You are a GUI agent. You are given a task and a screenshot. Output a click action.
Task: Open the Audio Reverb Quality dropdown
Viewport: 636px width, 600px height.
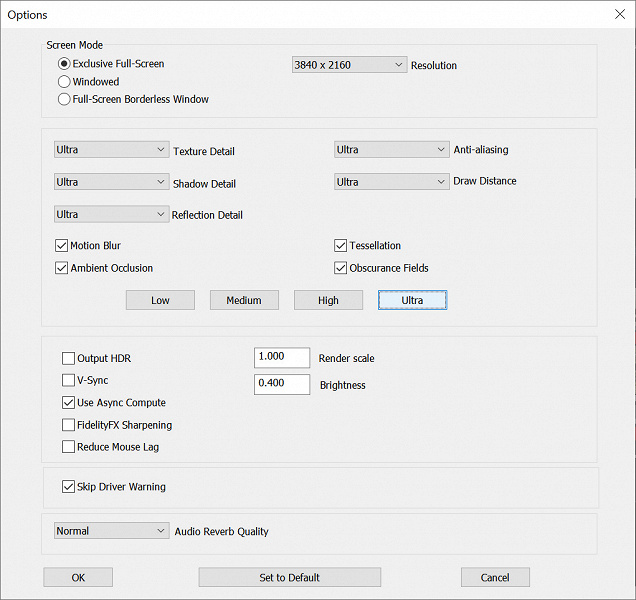[112, 531]
